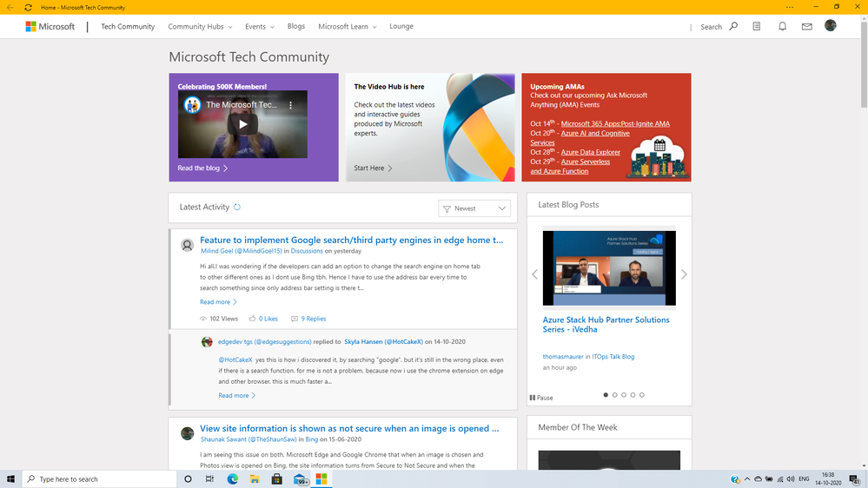Open File Explorer from taskbar
The width and height of the screenshot is (868, 488).
(255, 479)
